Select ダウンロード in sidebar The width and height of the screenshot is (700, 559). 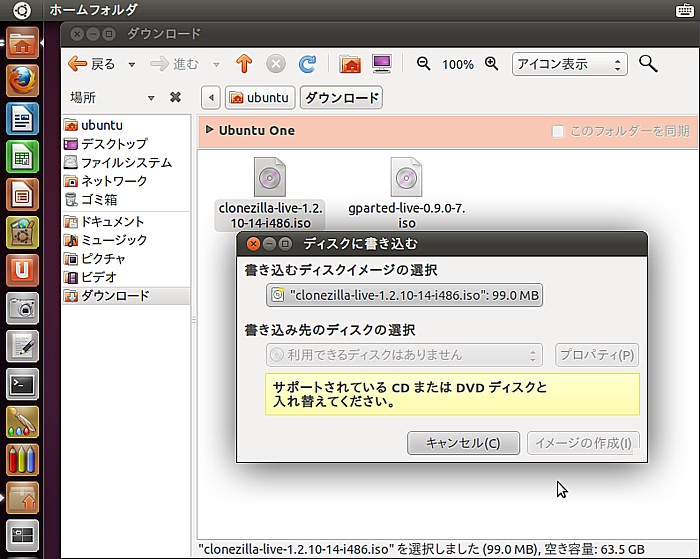coord(126,296)
